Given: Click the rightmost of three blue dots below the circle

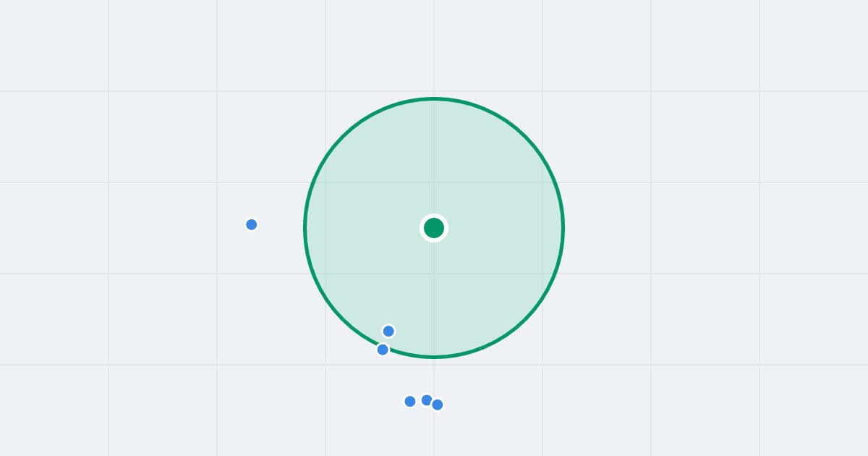Looking at the screenshot, I should click(438, 405).
